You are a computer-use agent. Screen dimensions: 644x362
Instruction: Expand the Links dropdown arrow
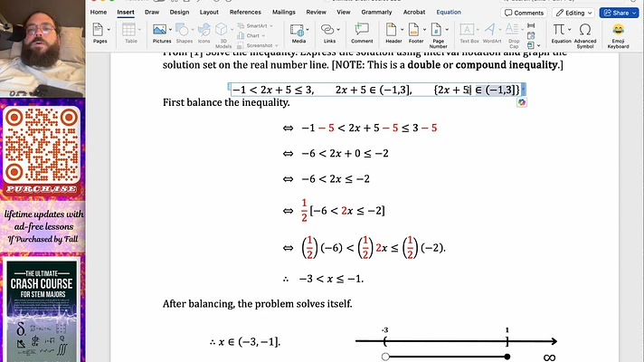coord(338,30)
